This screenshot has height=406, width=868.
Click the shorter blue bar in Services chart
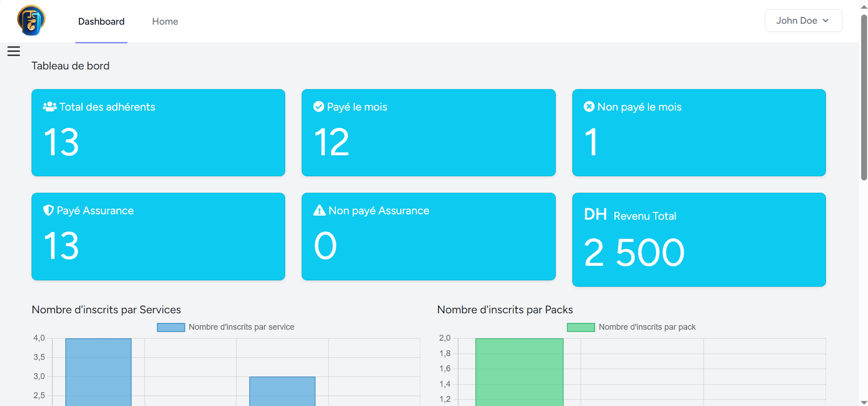282,391
